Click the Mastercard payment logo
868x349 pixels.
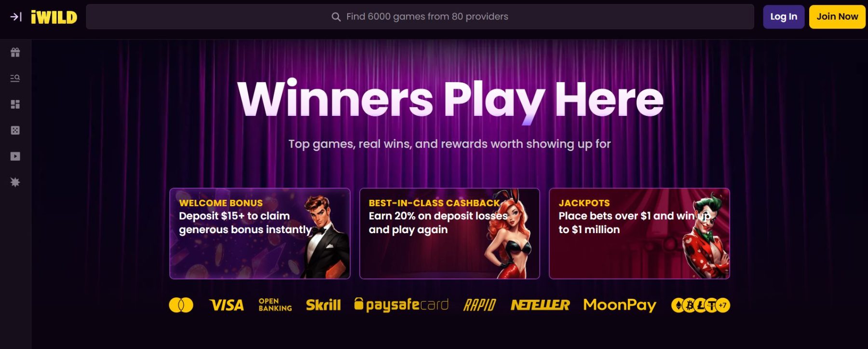(x=181, y=305)
